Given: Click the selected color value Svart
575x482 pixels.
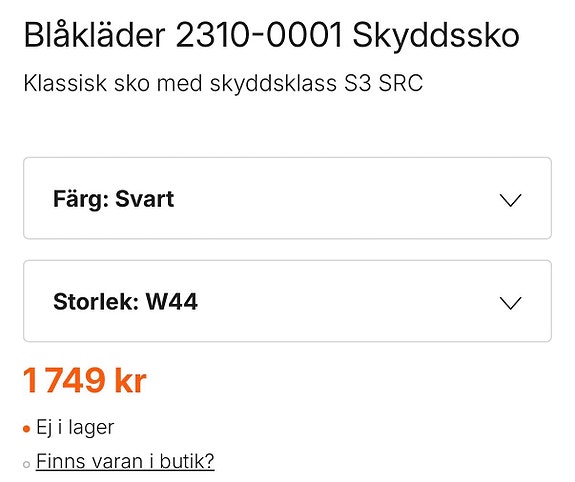Looking at the screenshot, I should click(144, 199).
